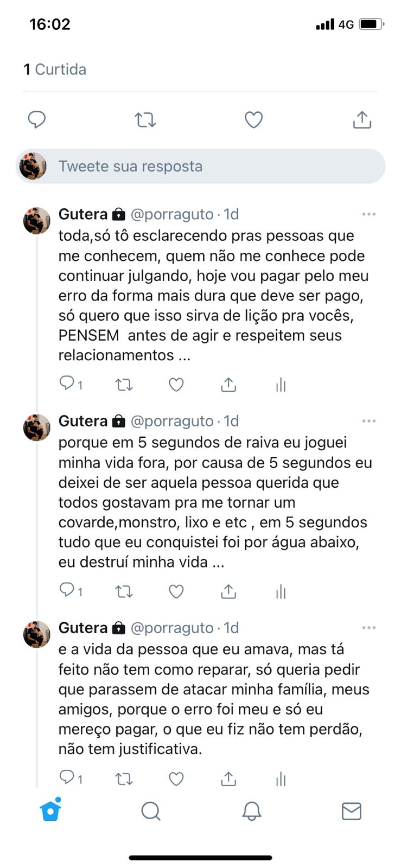This screenshot has width=401, height=868.
Task: Open more options on 'e a vida da pessoa' tweet
Action: point(369,628)
